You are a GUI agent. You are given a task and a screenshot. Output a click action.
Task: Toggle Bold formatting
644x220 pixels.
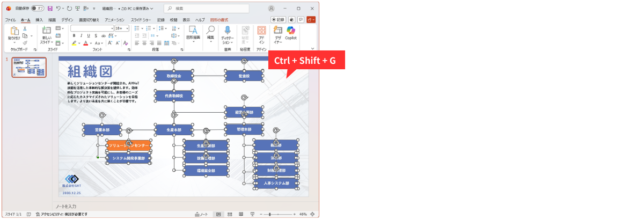coord(74,35)
